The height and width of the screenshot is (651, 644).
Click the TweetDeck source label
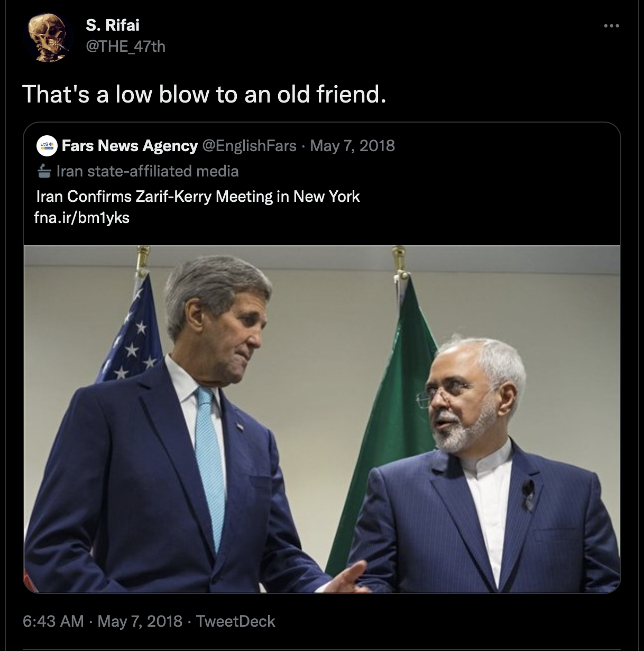click(x=236, y=621)
